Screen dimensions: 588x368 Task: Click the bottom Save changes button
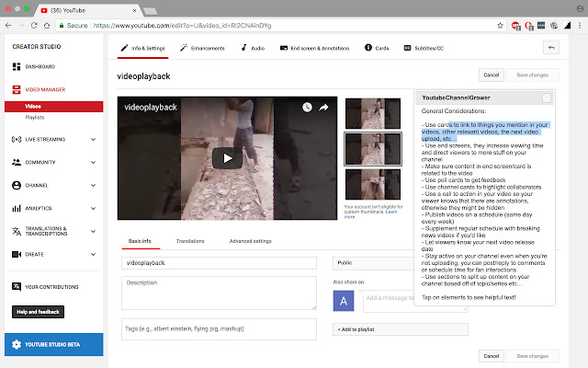pyautogui.click(x=532, y=356)
